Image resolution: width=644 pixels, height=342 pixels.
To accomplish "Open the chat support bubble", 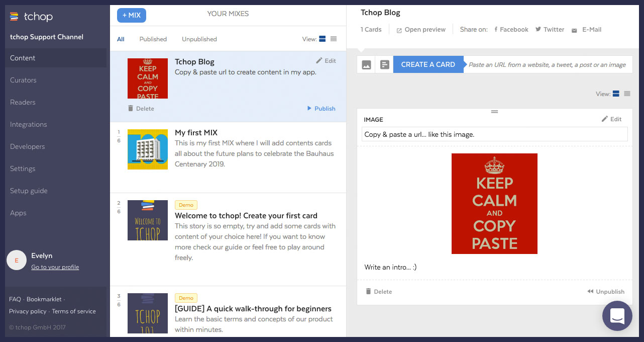I will pyautogui.click(x=617, y=316).
